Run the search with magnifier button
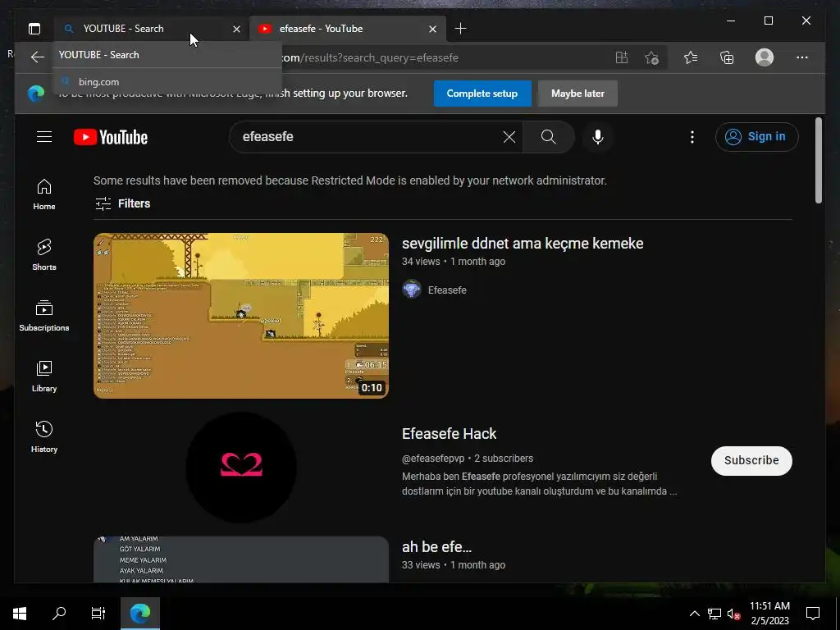The image size is (840, 630). point(549,137)
